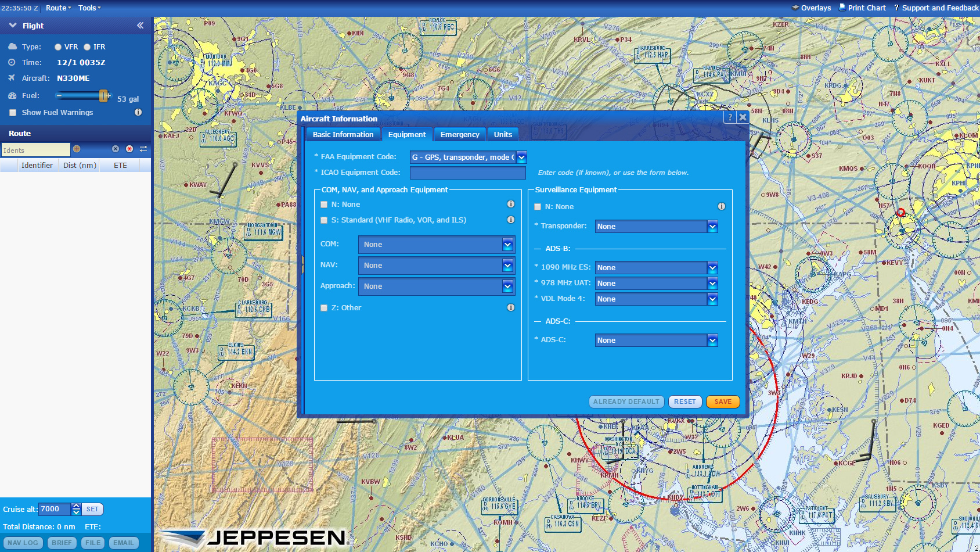Click the info icon beside Show Fuel Warnings
Screen dimensions: 980x552
click(x=138, y=112)
